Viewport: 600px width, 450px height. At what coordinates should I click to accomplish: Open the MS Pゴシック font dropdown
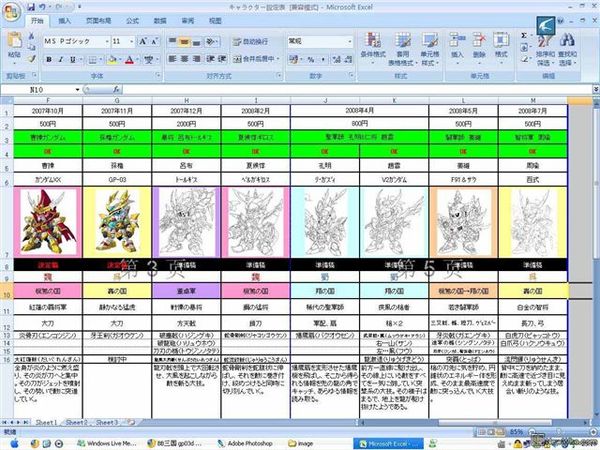coord(107,41)
